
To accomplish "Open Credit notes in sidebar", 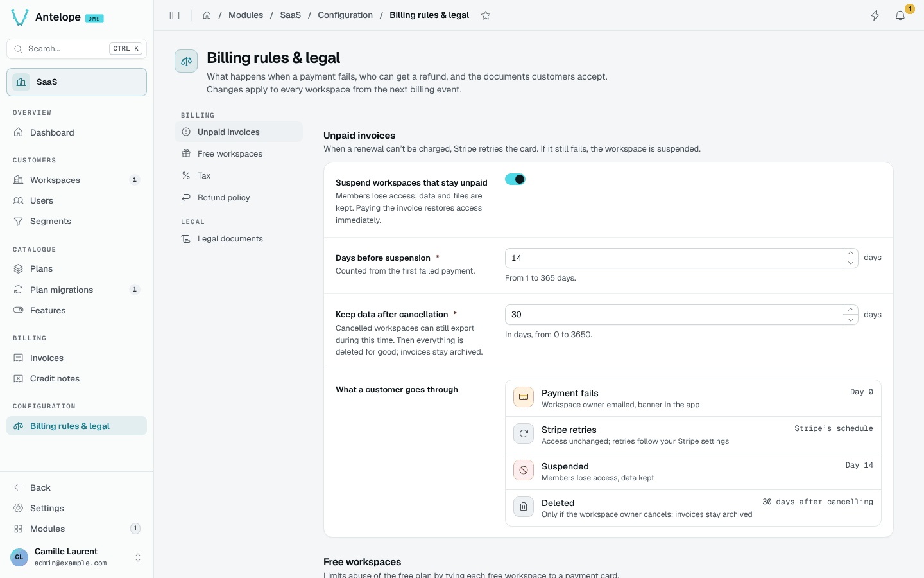I will tap(76, 378).
